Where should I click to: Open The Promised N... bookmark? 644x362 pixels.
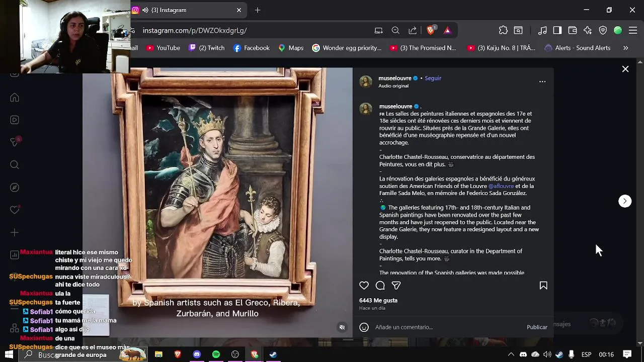pos(423,48)
